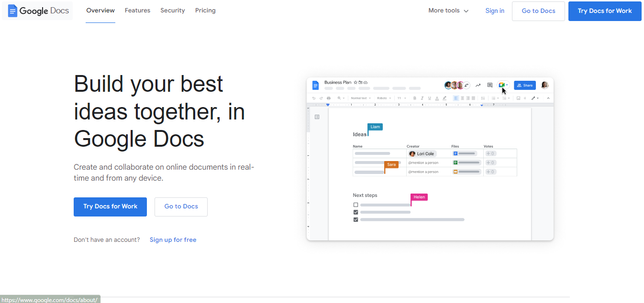The height and width of the screenshot is (303, 644).
Task: Click the extra collaborators avatar icon in preview
Action: click(466, 85)
